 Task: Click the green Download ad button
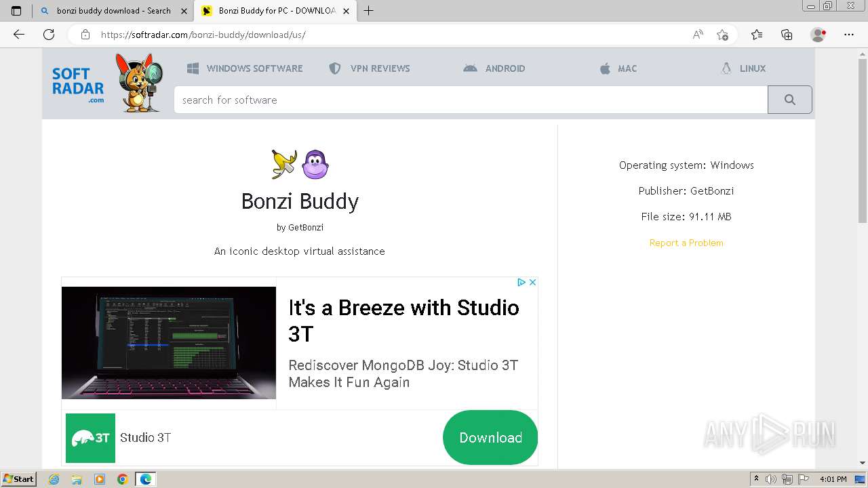pos(490,438)
